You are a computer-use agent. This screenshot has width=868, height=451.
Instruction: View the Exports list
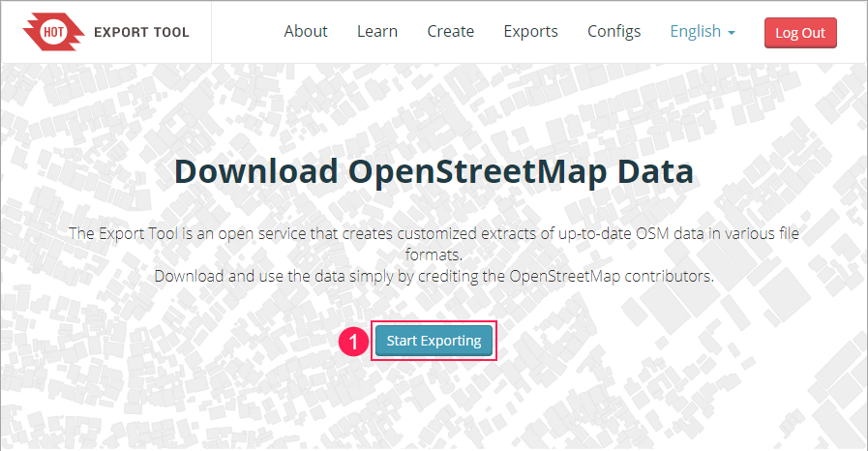coord(530,32)
